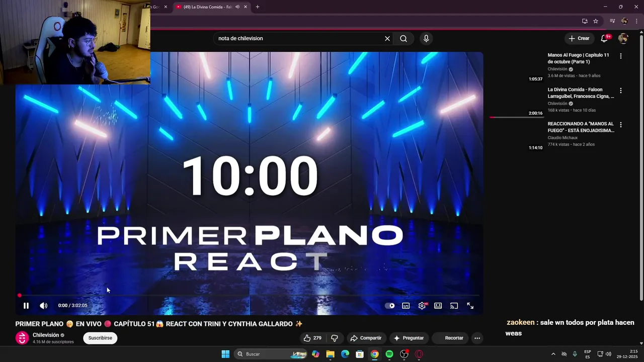Image resolution: width=644 pixels, height=362 pixels.
Task: Open the YouTube account avatar menu
Action: pos(623,38)
